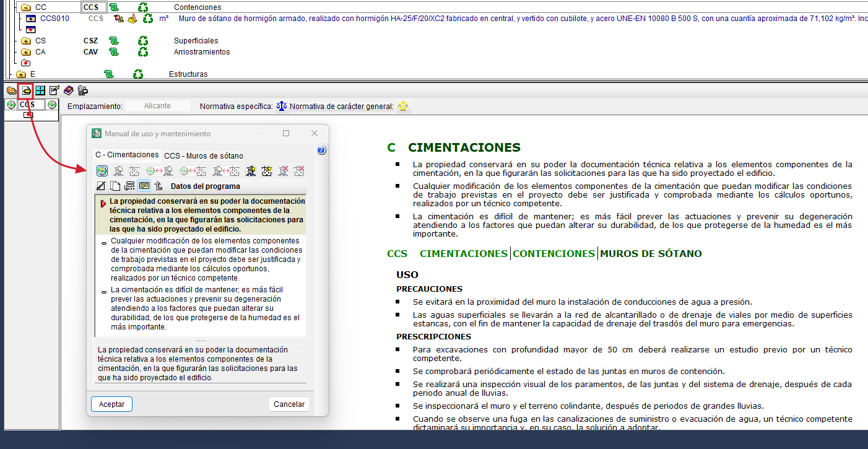This screenshot has height=449, width=868.
Task: Close the 'Manual de uso y mantenimiento' dialog
Action: (315, 133)
